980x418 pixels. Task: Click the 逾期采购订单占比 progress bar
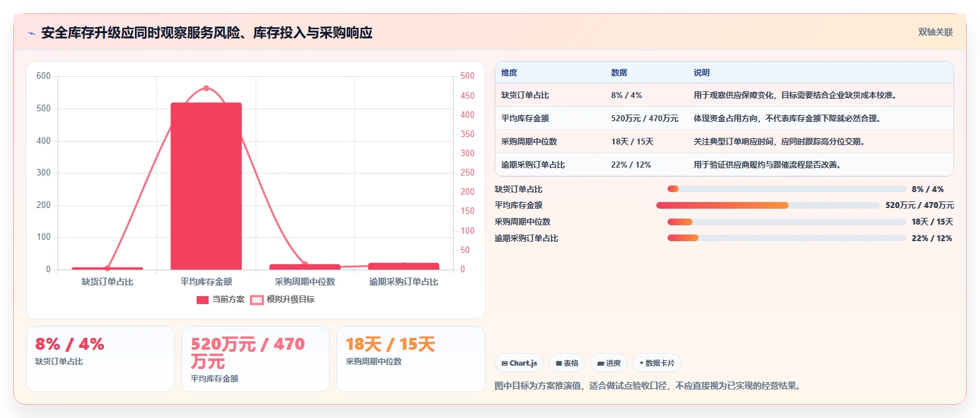pos(787,238)
